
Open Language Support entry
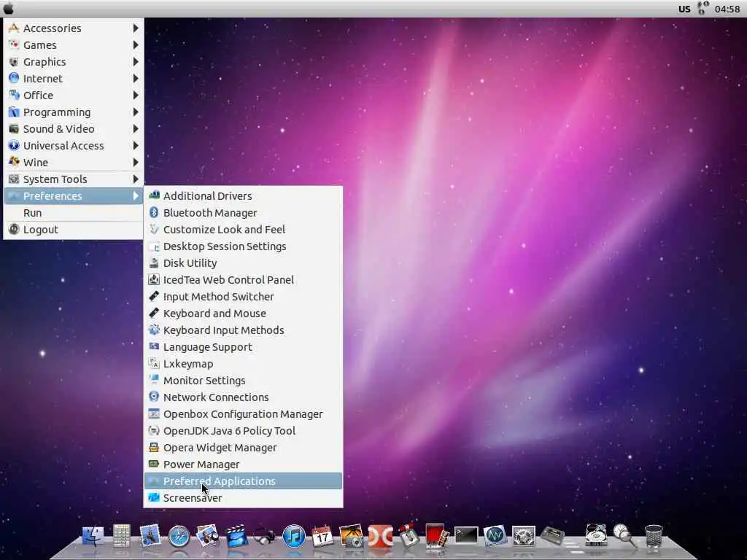243,346
